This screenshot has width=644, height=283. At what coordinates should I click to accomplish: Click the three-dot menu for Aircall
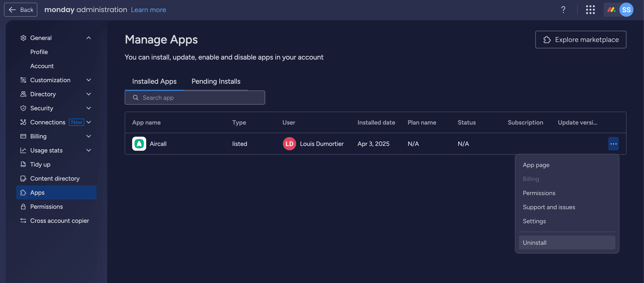[x=613, y=144]
